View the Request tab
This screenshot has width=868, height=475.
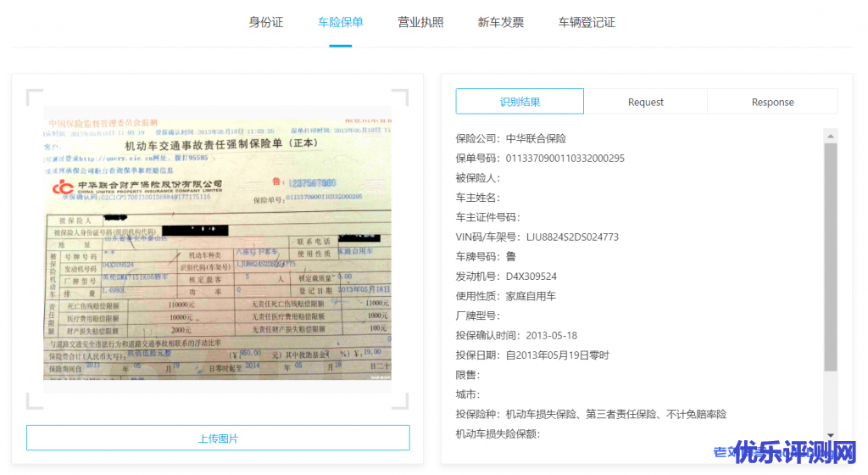click(x=645, y=101)
